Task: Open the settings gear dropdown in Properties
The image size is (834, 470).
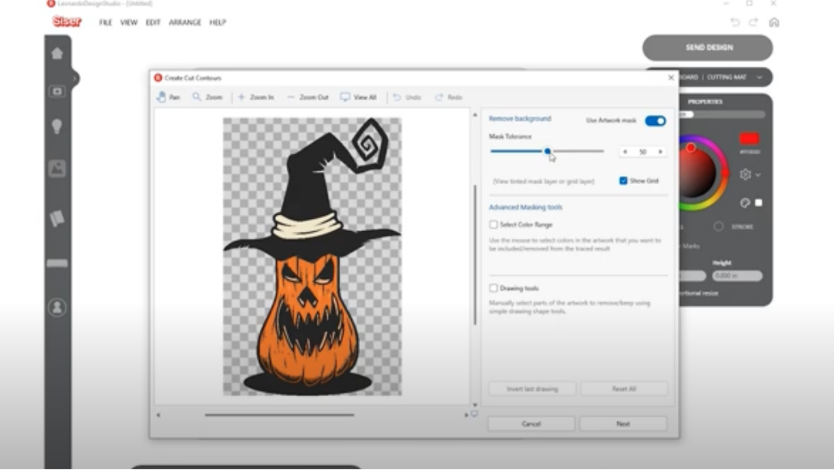Action: tap(748, 174)
